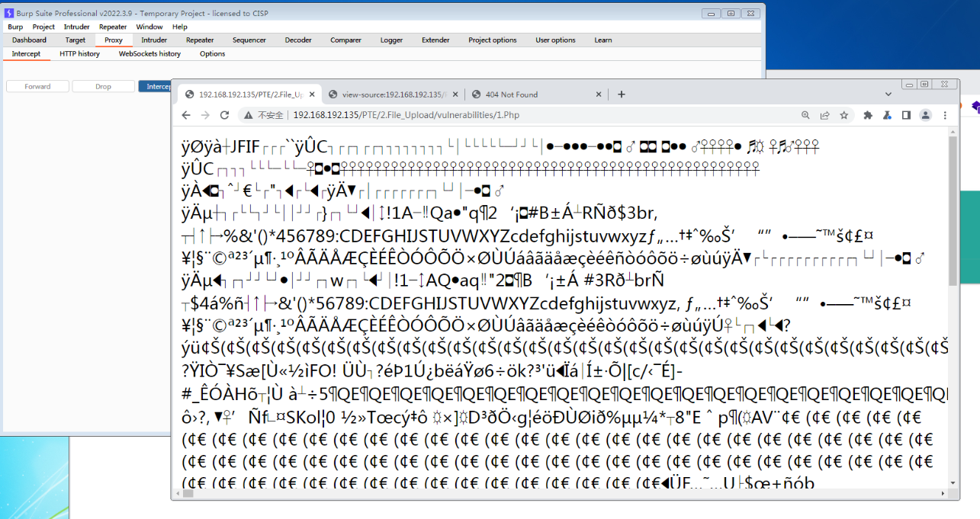Open the browser profile avatar
Viewport: 980px width, 519px height.
[x=926, y=115]
